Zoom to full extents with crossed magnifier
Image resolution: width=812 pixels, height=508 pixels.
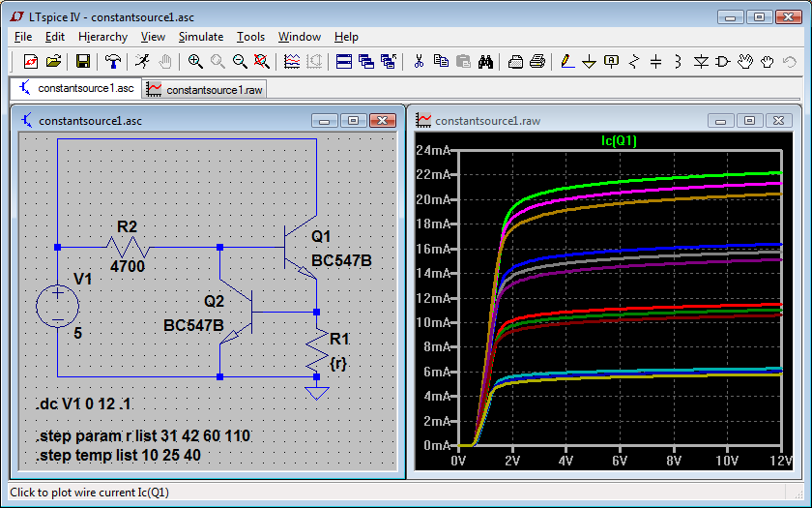pyautogui.click(x=262, y=62)
